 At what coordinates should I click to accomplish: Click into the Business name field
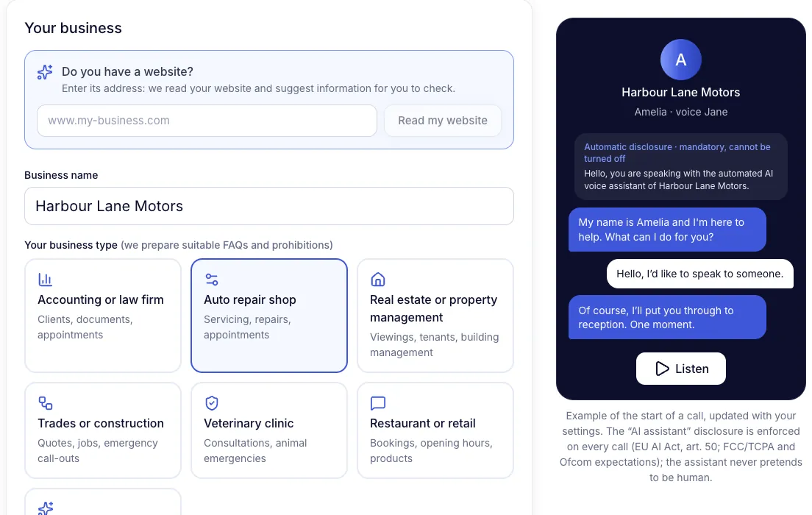(x=269, y=206)
